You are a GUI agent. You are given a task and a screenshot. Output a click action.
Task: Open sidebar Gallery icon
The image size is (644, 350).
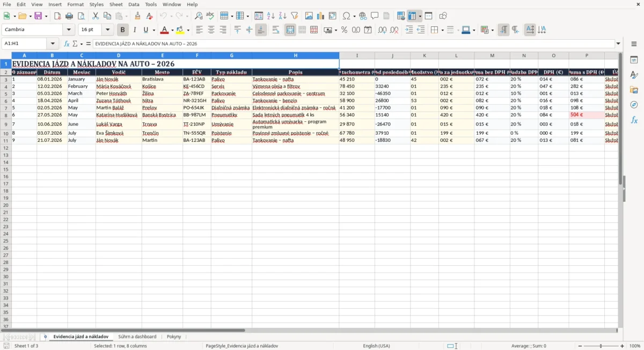(x=634, y=90)
